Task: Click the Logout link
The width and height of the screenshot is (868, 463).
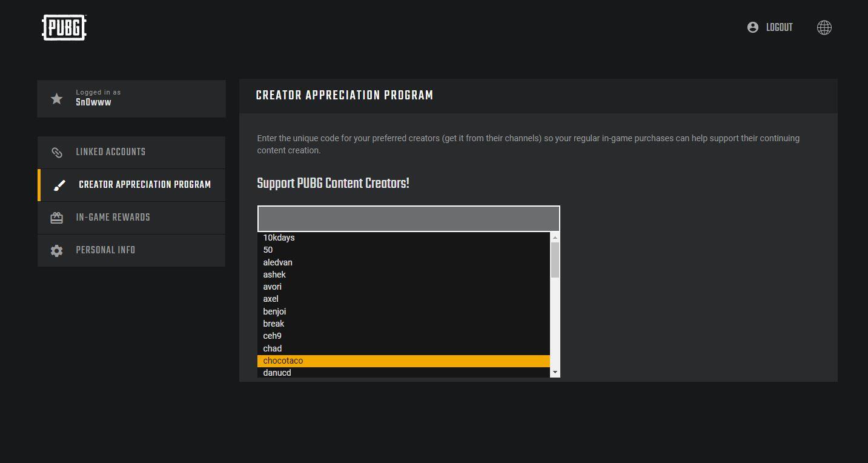Action: (779, 28)
